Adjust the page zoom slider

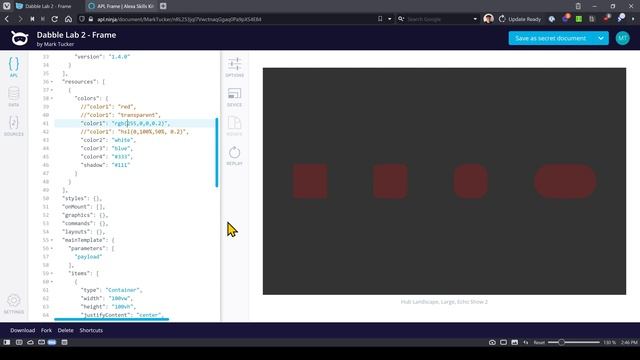tap(574, 342)
